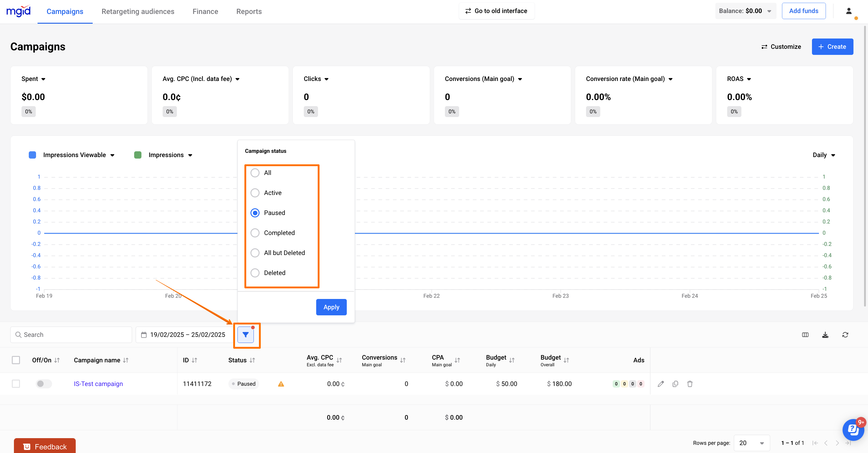Click the warning triangle next to Paused
This screenshot has width=868, height=453.
click(281, 384)
